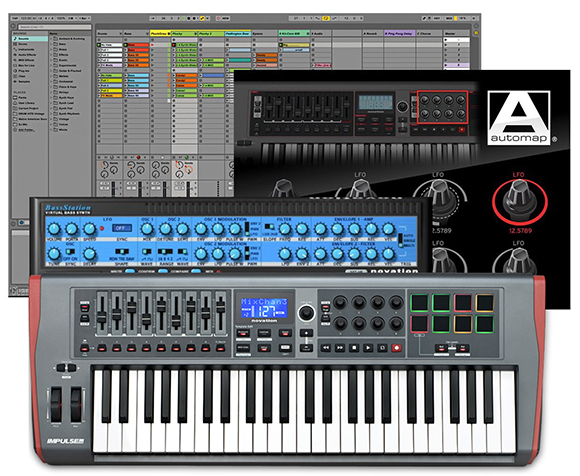The image size is (580, 476).
Task: Click the Tap tempo button in Ableton
Action: [x=15, y=18]
